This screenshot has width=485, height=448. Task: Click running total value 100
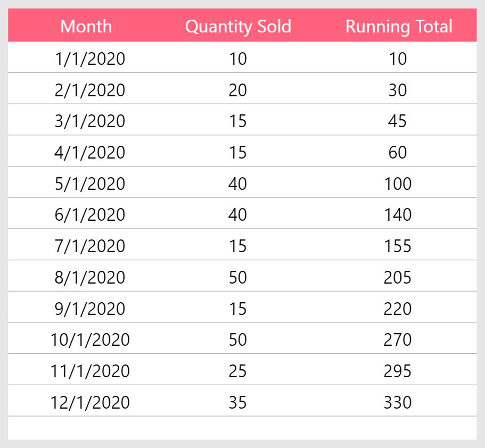pyautogui.click(x=398, y=184)
